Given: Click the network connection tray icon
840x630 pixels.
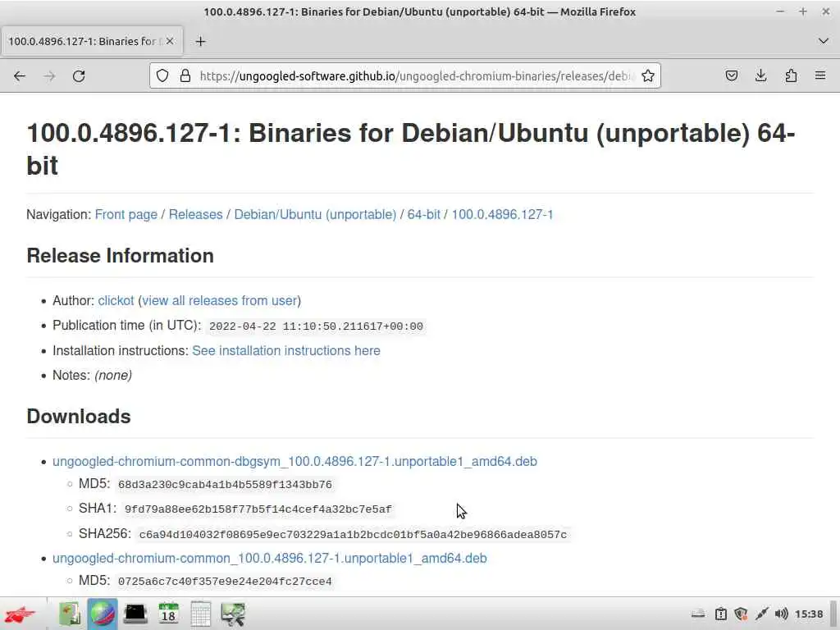Looking at the screenshot, I should [761, 614].
